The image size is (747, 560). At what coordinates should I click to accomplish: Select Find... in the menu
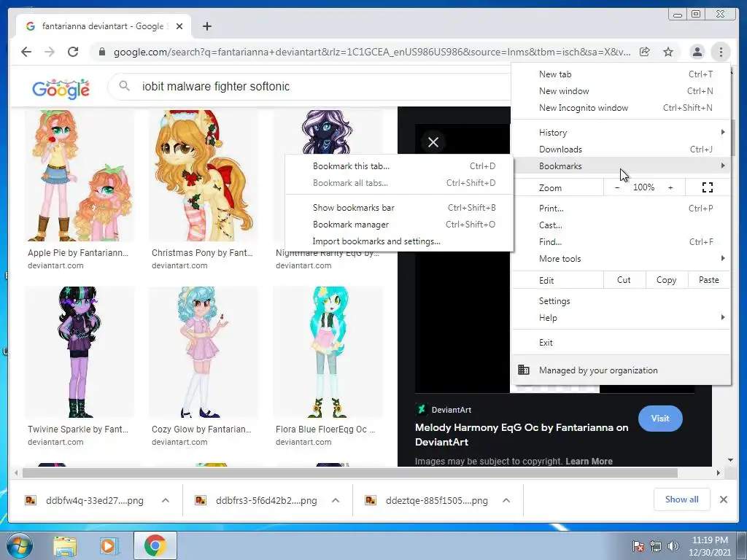click(x=622, y=242)
